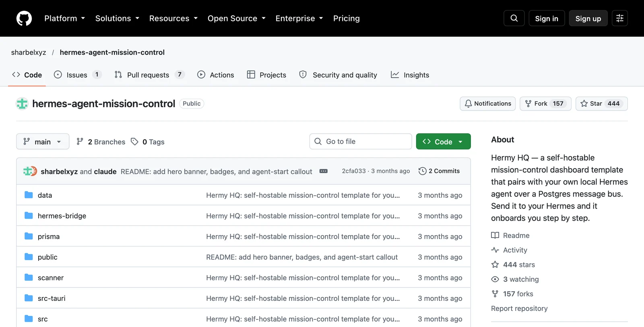Click the Notifications button

tap(488, 103)
